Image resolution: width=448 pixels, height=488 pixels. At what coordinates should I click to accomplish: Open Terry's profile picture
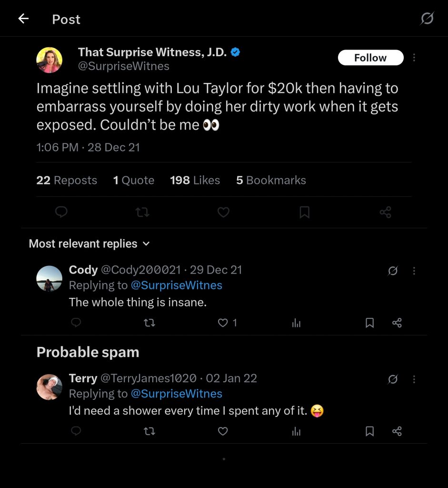point(50,386)
